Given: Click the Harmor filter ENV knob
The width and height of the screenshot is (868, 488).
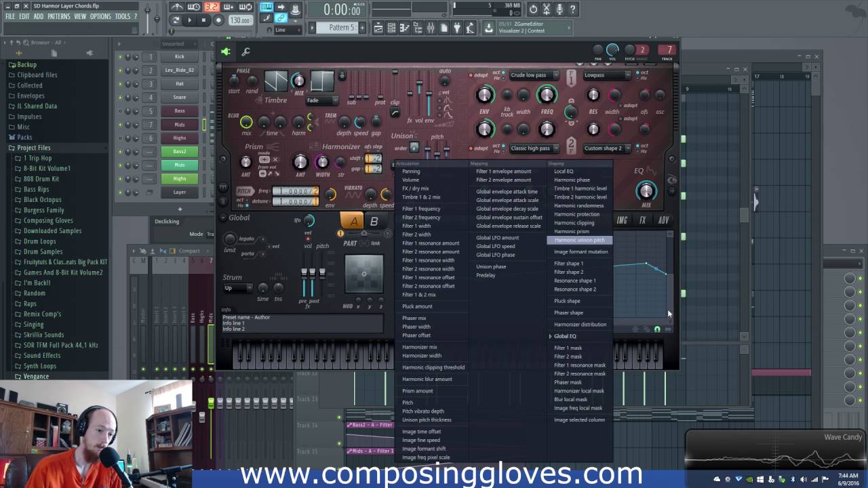Looking at the screenshot, I should point(484,96).
